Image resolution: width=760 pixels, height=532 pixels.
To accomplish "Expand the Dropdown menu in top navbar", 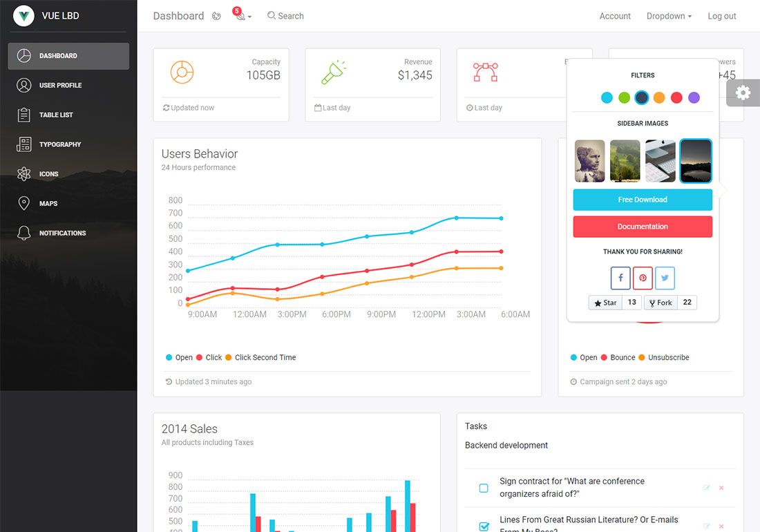I will pos(668,16).
